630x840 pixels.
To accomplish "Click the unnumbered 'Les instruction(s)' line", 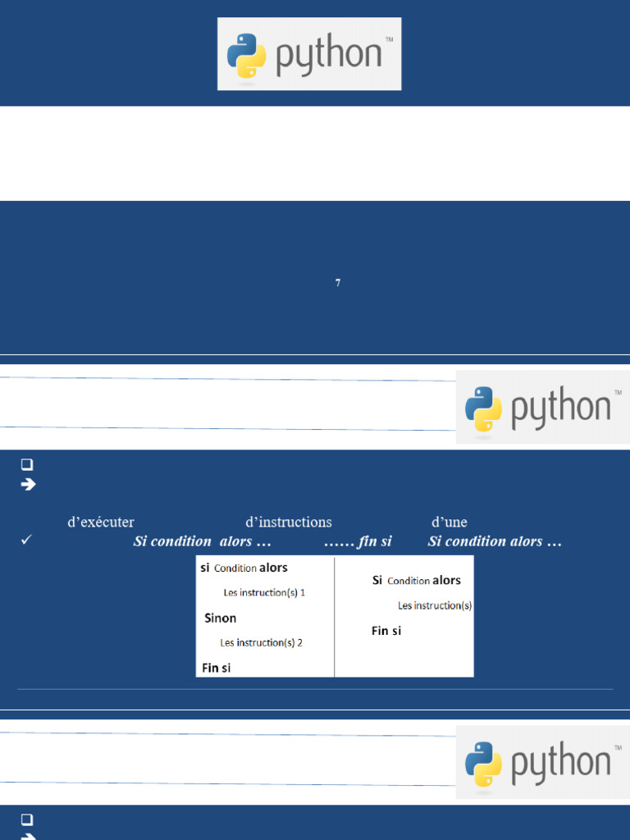I will 435,605.
